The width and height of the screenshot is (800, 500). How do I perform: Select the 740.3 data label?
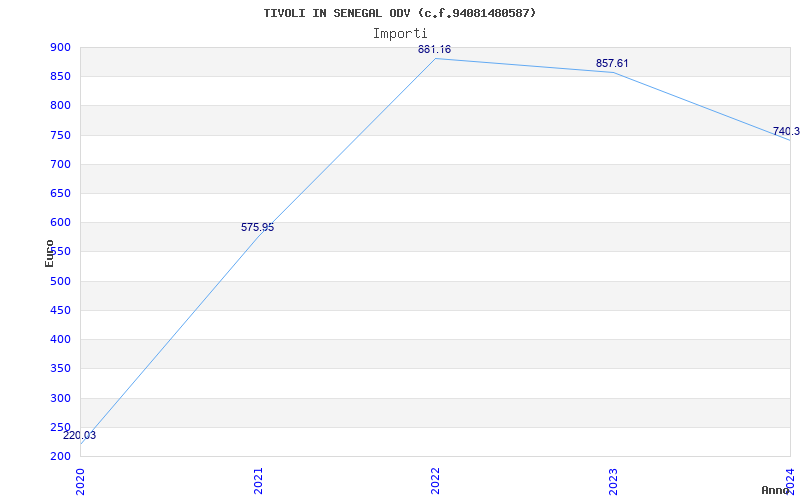786,132
